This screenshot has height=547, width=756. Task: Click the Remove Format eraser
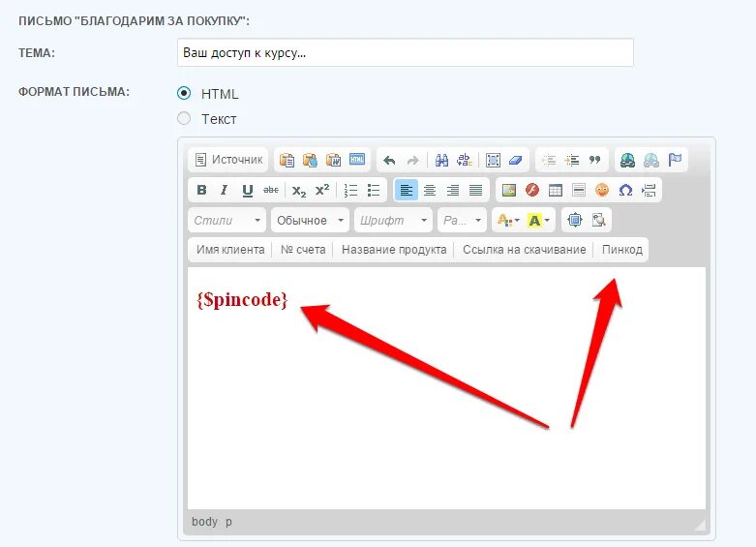click(x=515, y=160)
